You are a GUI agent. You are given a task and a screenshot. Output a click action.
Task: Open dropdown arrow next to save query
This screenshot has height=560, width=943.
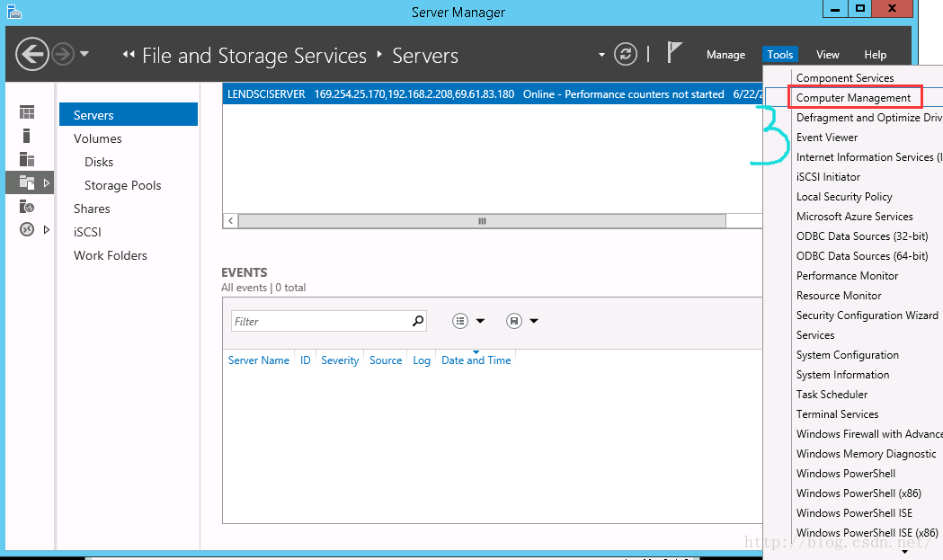click(533, 321)
